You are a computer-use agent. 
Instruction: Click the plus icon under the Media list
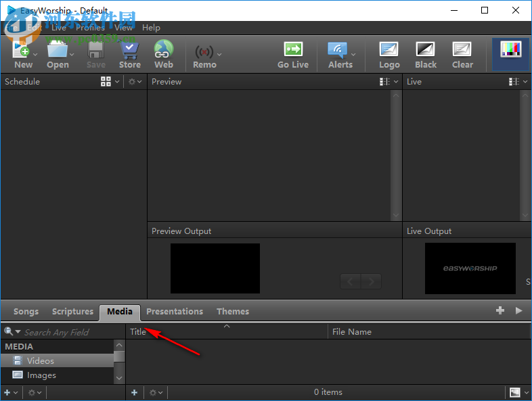[x=7, y=392]
